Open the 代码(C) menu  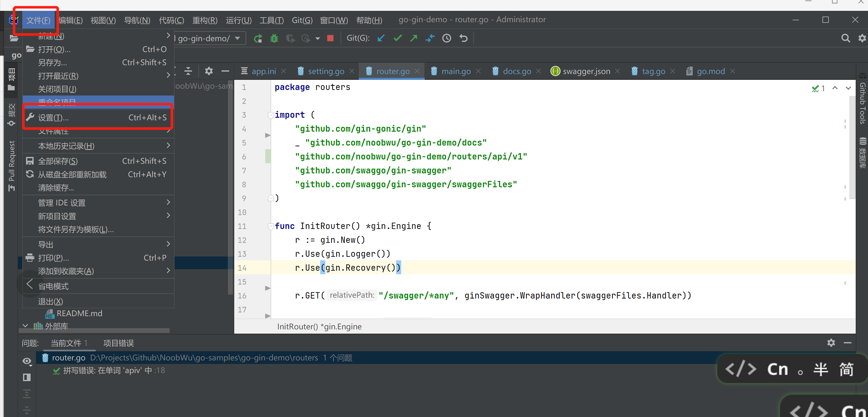click(171, 20)
